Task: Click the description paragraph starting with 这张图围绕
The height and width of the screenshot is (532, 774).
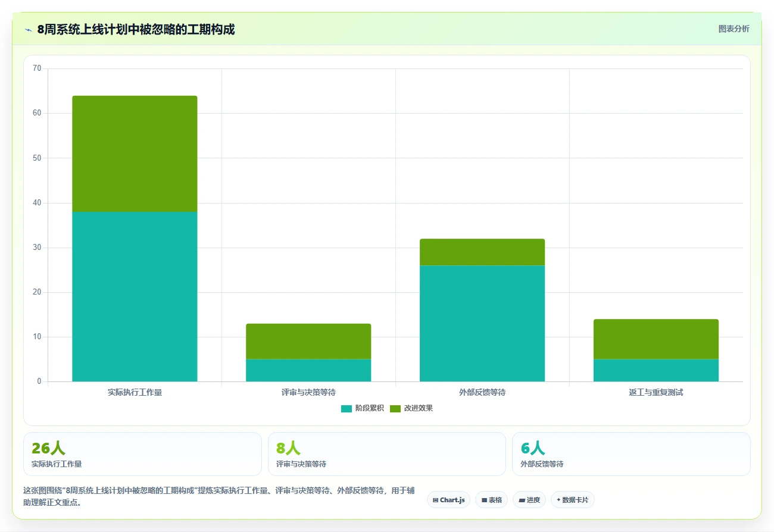Action: tap(219, 496)
